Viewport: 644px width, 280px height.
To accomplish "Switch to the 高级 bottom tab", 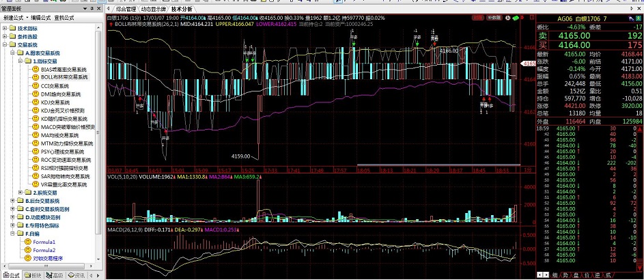I will point(55,275).
